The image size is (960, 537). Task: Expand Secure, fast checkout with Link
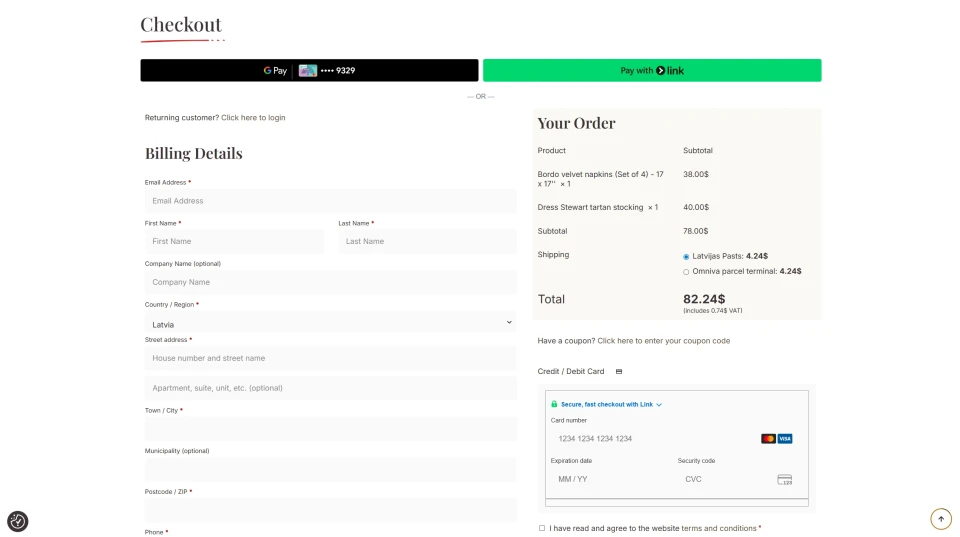(x=611, y=405)
